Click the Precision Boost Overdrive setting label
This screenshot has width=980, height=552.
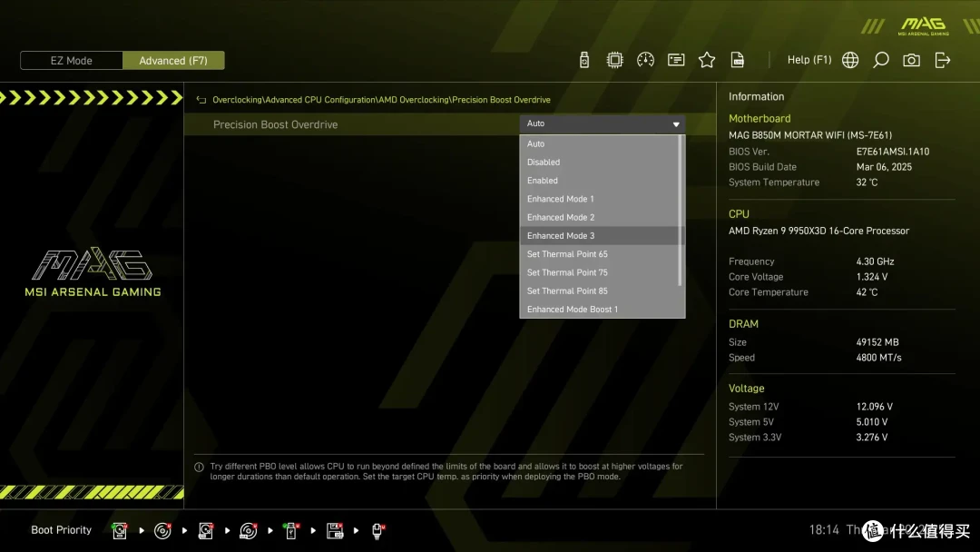(x=275, y=124)
